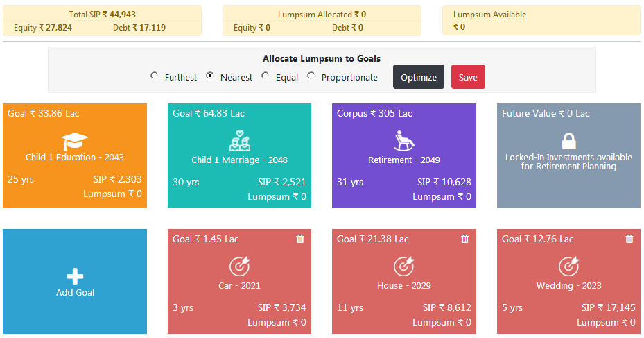Click the target icon on House goal
Viewport: 644px width, 338px height.
coord(403,267)
